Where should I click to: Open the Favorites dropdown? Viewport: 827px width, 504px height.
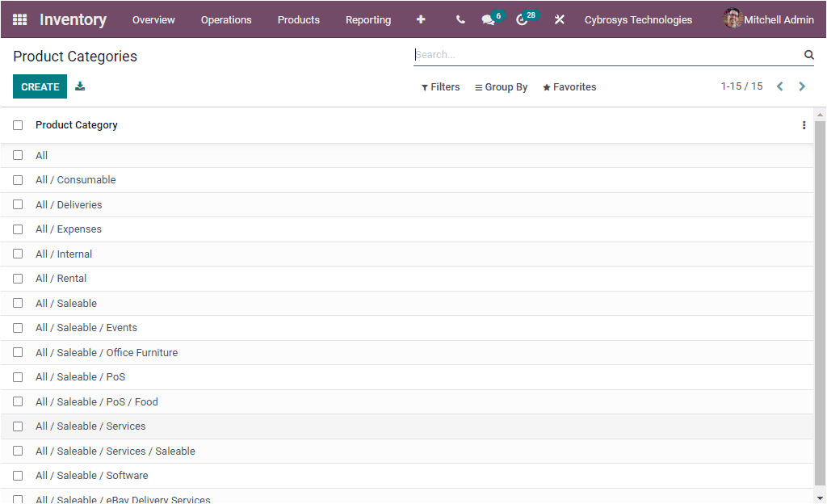569,86
